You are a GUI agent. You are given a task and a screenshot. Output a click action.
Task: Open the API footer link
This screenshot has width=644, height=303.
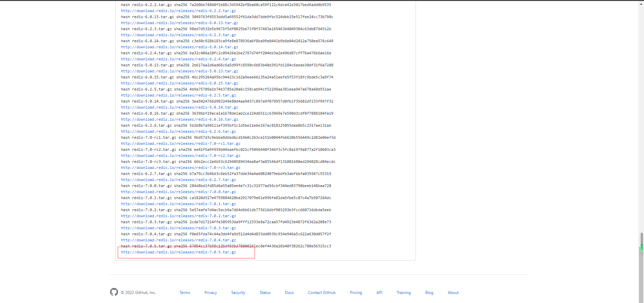click(x=379, y=293)
